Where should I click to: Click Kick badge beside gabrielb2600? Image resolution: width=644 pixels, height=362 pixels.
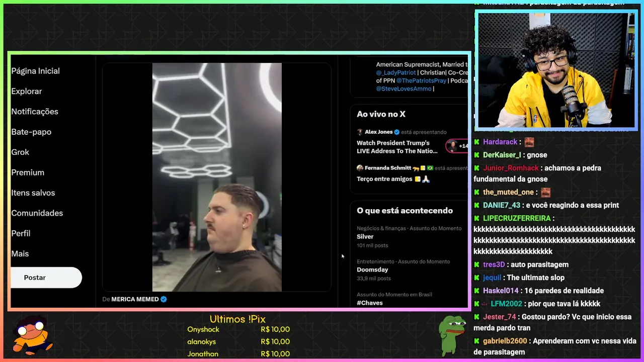[477, 341]
